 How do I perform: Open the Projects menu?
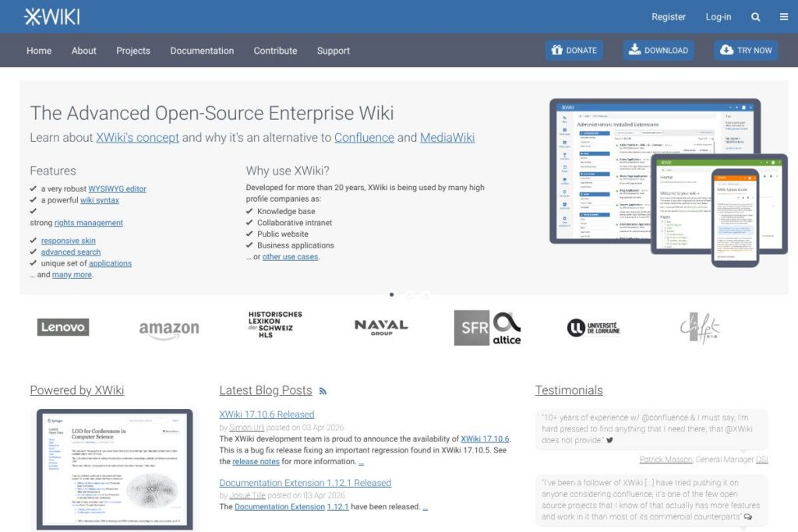tap(133, 51)
